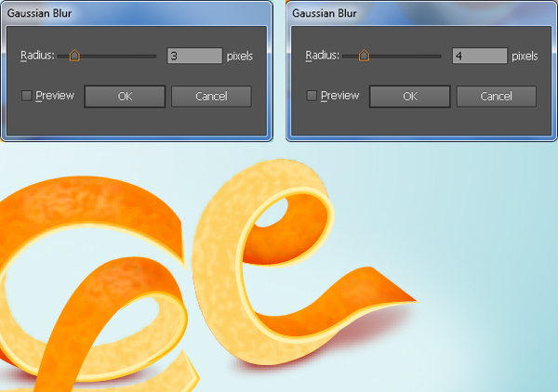Click the left dialog's Gaussian Blur title bar
Image resolution: width=558 pixels, height=392 pixels.
tap(137, 13)
